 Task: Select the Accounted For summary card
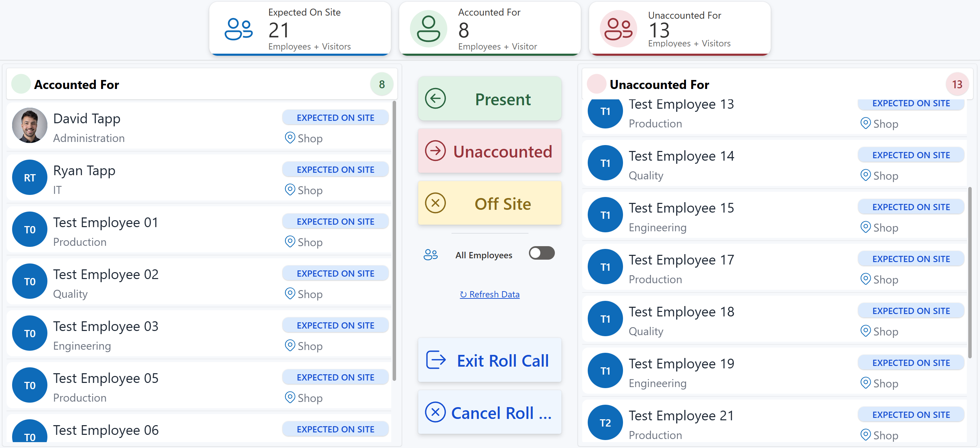[489, 28]
